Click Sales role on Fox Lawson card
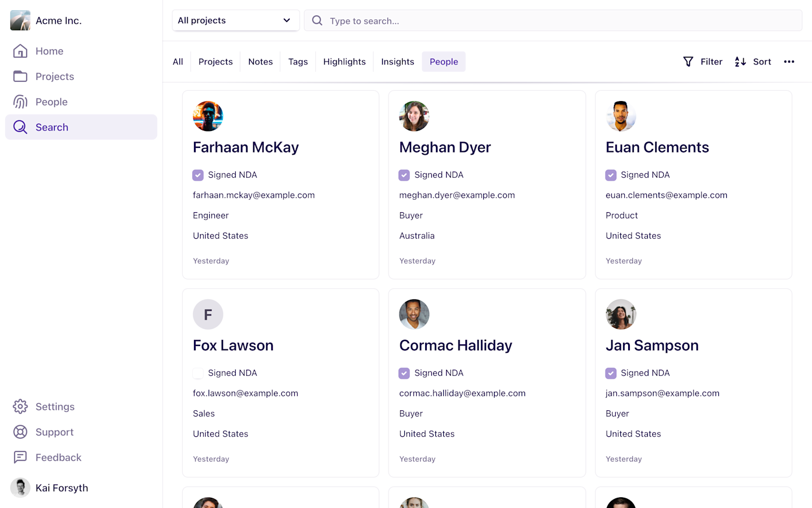Viewport: 812px width, 508px height. point(204,414)
